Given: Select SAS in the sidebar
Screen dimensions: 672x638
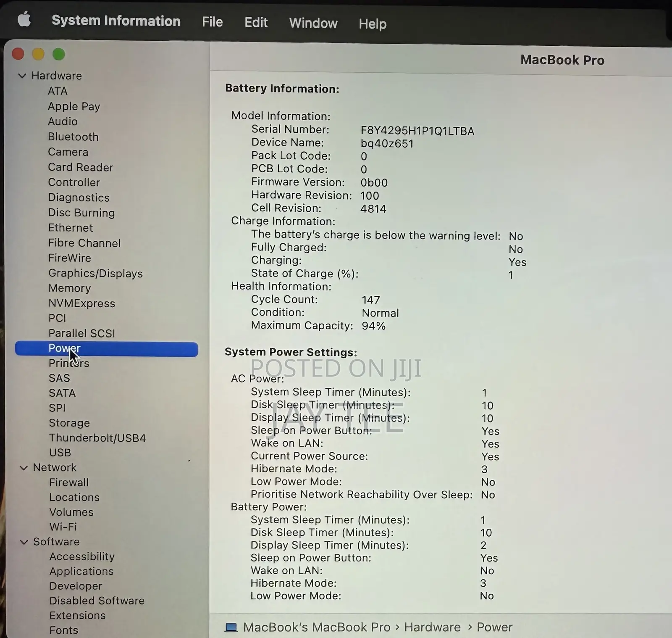Looking at the screenshot, I should (59, 378).
